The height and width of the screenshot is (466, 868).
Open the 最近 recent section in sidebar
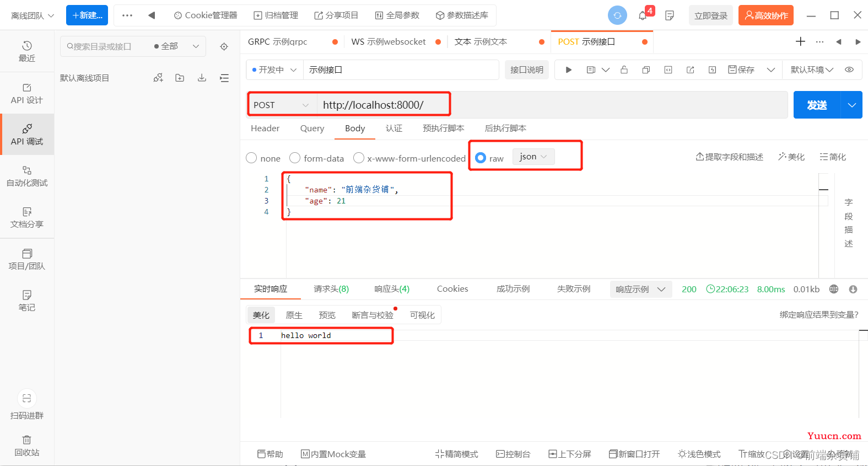tap(27, 51)
